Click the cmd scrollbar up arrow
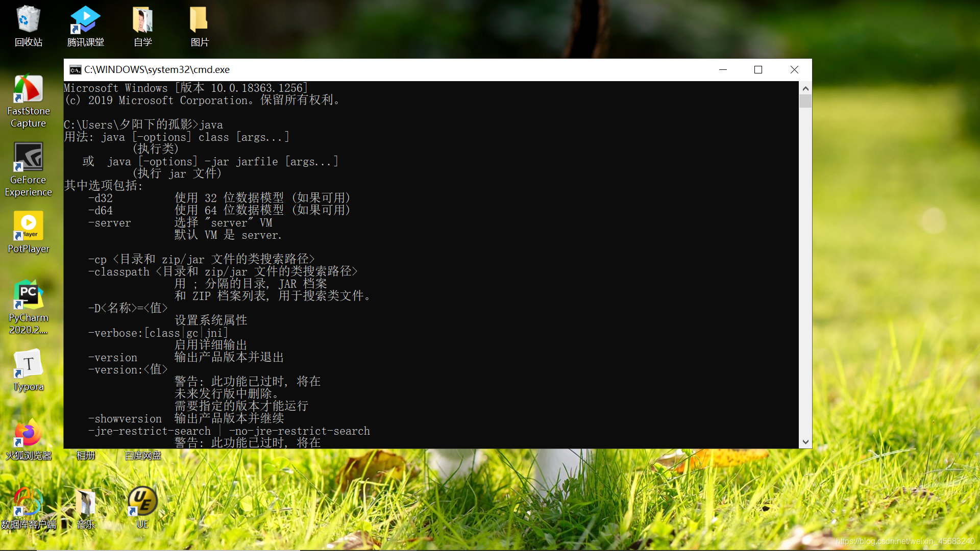This screenshot has height=551, width=980. tap(805, 88)
